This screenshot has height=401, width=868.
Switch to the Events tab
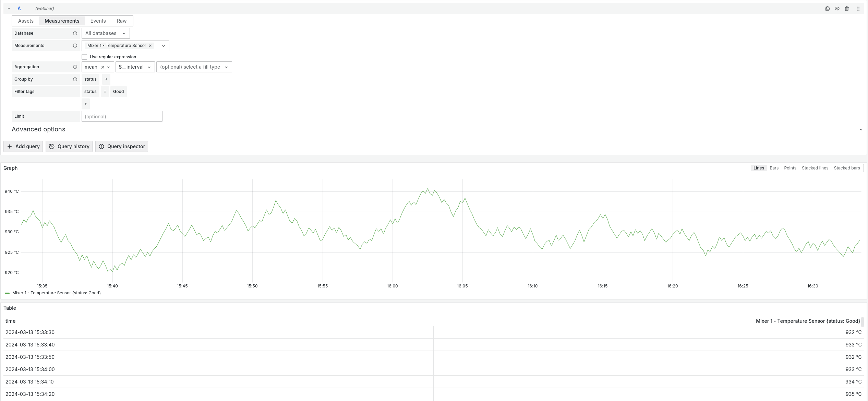(x=98, y=21)
